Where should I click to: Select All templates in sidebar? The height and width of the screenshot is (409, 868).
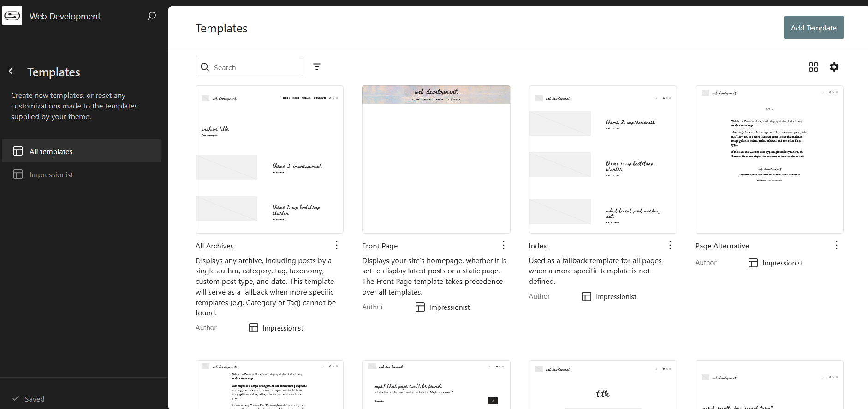point(82,151)
